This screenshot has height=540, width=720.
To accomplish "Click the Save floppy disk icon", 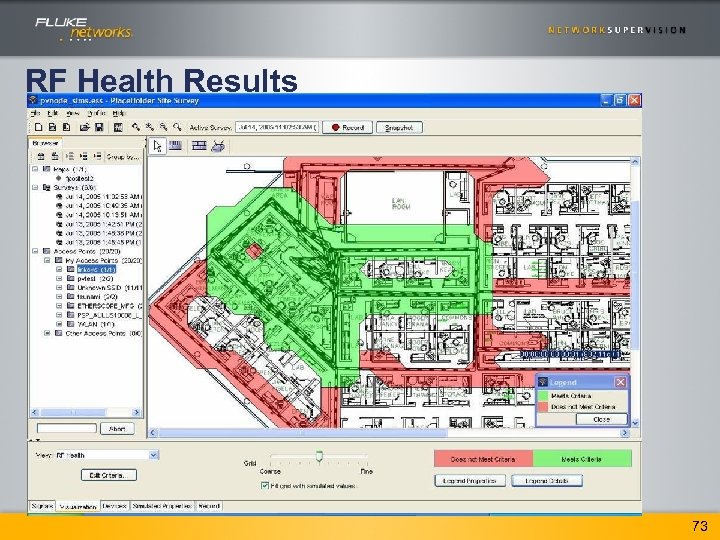I will click(99, 127).
